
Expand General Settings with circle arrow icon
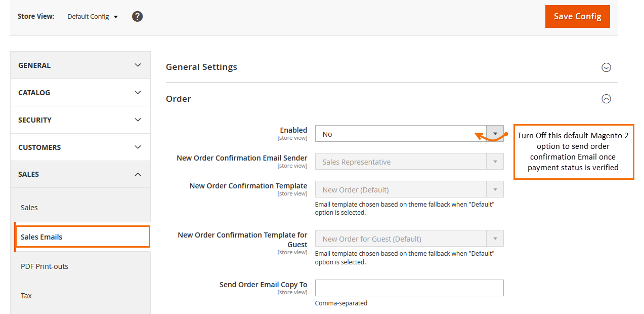[x=606, y=67]
